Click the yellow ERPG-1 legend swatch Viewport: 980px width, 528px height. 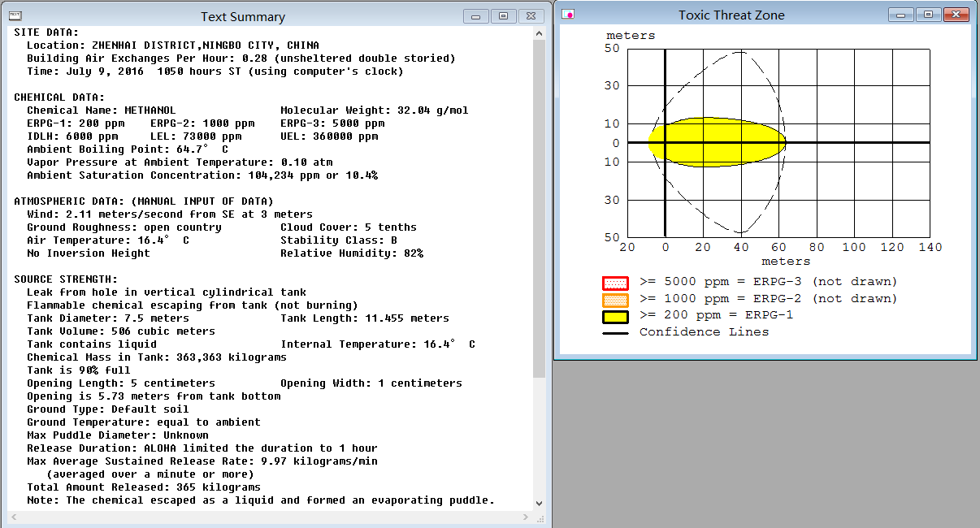pyautogui.click(x=615, y=316)
